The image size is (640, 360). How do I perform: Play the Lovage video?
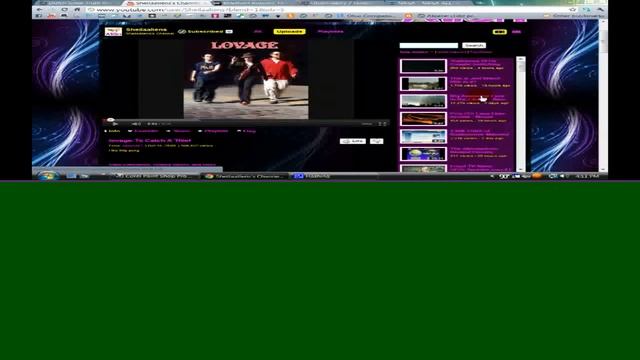[x=115, y=124]
